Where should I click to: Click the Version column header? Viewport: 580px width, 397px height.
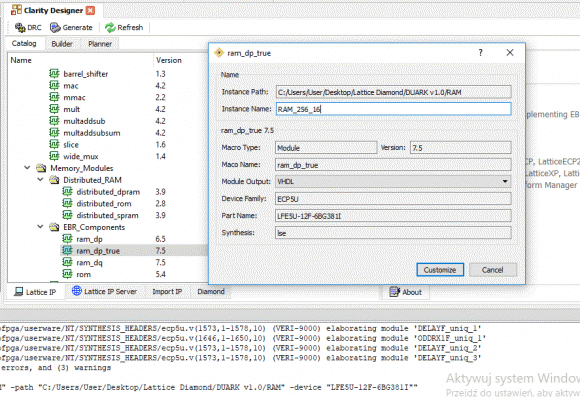[181, 60]
